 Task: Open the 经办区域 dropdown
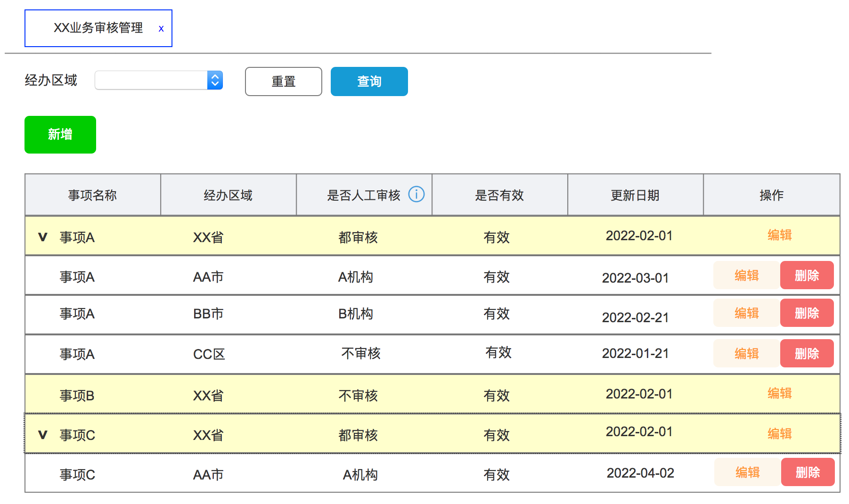click(159, 80)
